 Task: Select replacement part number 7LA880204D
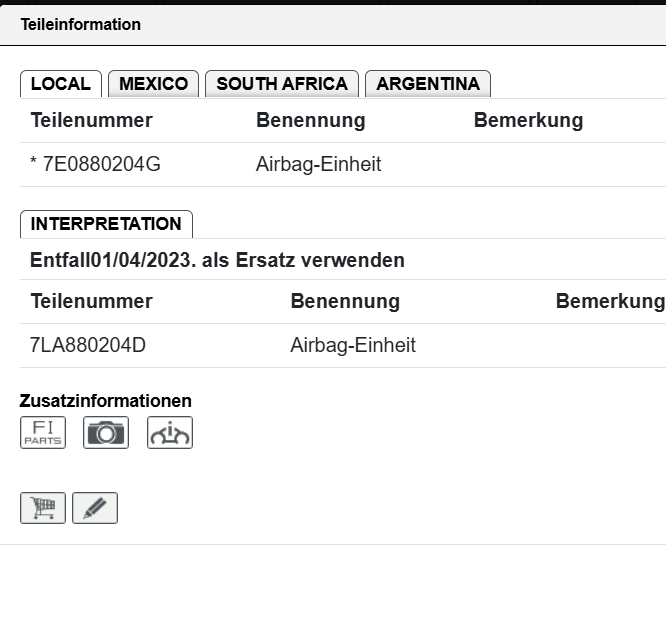[88, 345]
